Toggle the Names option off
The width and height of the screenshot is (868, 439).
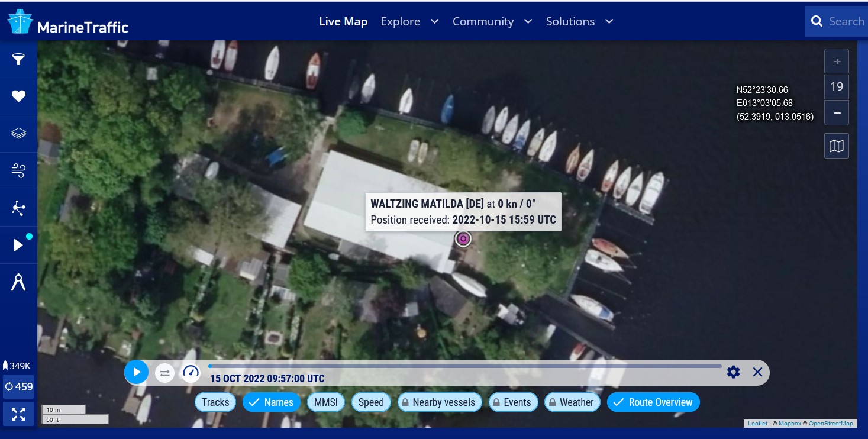(271, 402)
